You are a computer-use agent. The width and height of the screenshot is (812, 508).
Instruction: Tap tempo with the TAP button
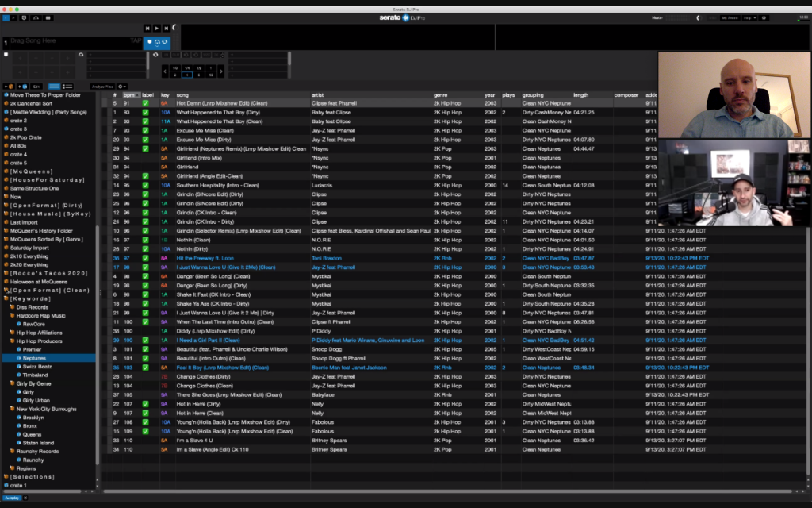pyautogui.click(x=136, y=40)
